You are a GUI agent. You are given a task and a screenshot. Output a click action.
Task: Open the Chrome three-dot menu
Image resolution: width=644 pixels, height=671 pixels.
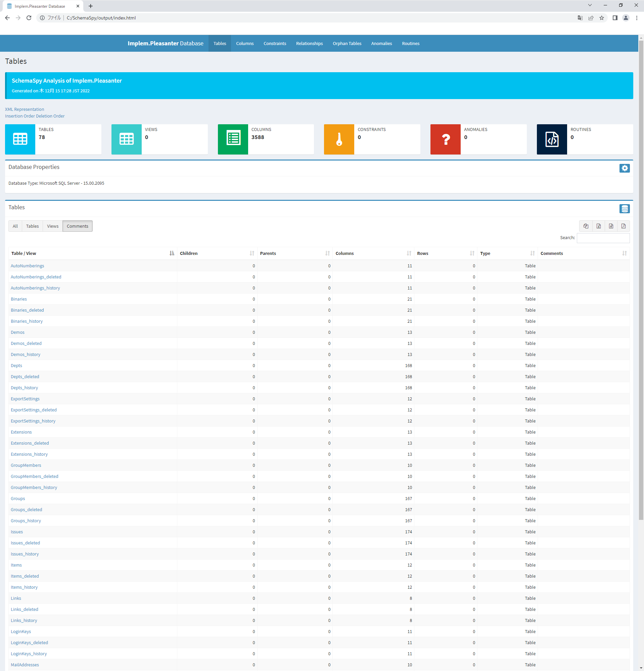pos(637,18)
